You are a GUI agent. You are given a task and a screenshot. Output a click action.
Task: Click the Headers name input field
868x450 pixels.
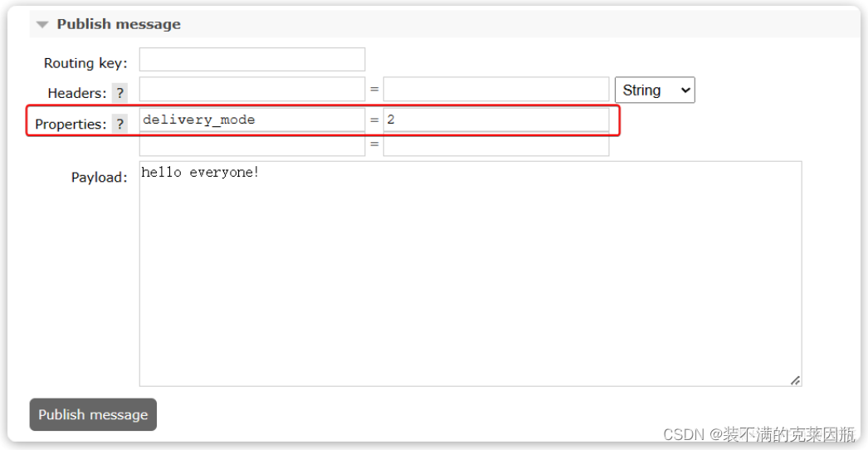pos(251,90)
